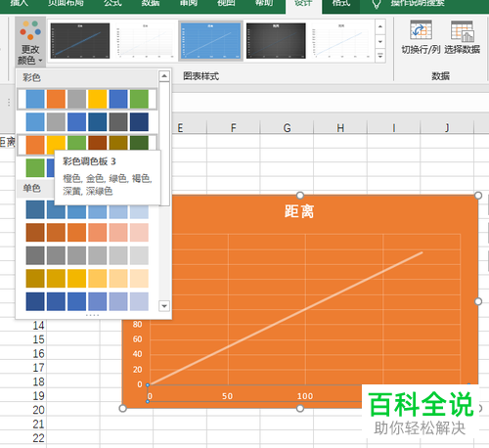Screen dimensions: 489x448
Task: Click the chart's top-right resize handle
Action: click(x=478, y=196)
